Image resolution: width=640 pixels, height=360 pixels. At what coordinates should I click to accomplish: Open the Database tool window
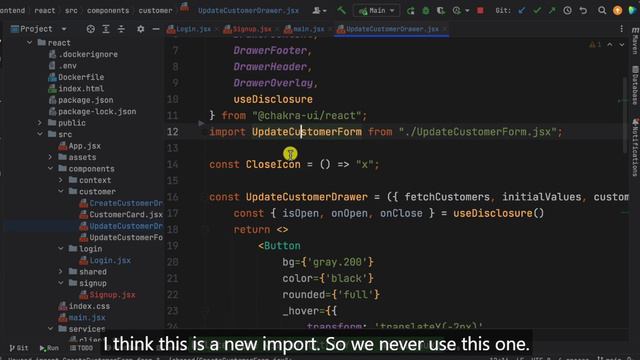tap(635, 85)
